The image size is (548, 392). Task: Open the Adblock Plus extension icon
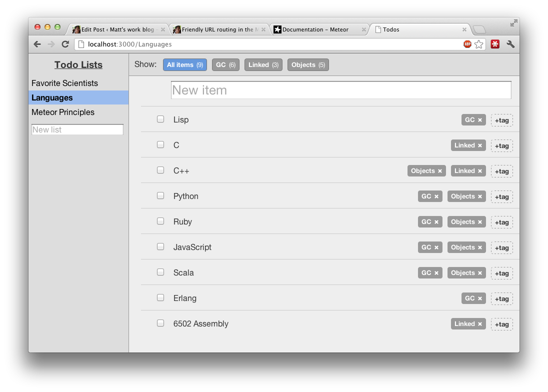click(467, 44)
